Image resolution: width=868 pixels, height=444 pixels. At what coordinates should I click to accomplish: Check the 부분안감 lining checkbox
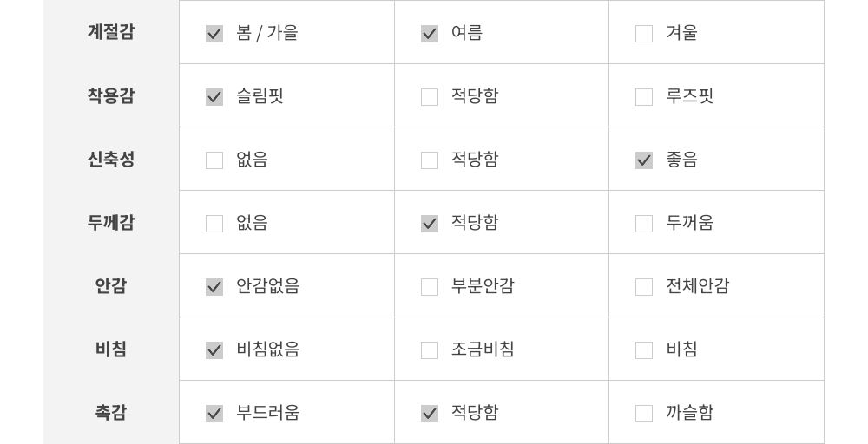tap(430, 287)
